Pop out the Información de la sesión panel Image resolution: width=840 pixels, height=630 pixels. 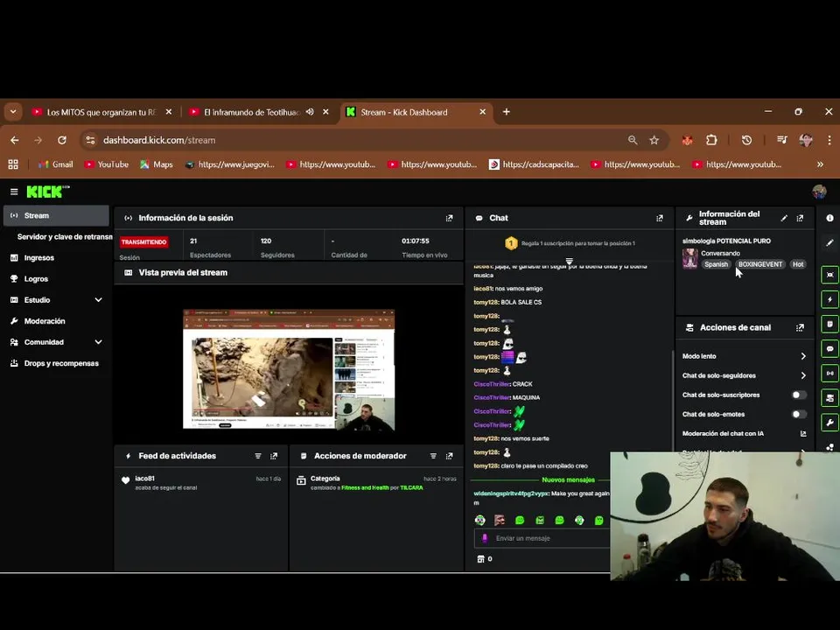coord(449,218)
